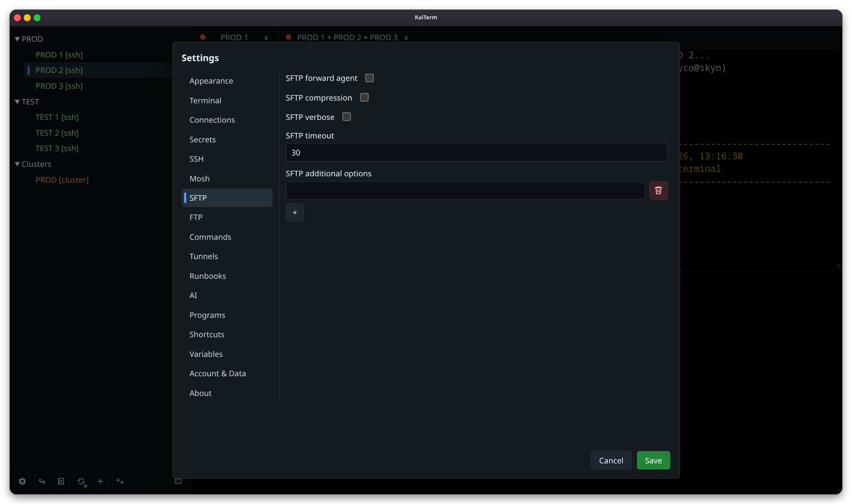Select the SFTP settings section
The image size is (852, 504).
[227, 198]
